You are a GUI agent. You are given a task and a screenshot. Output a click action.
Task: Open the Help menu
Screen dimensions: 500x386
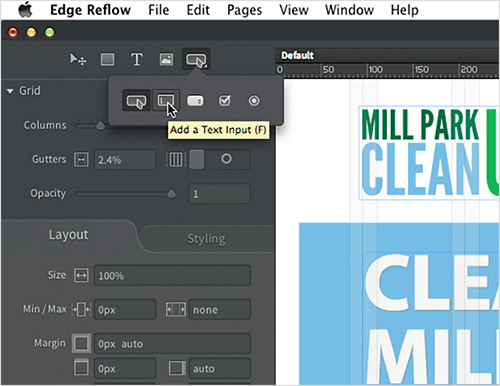coord(404,10)
